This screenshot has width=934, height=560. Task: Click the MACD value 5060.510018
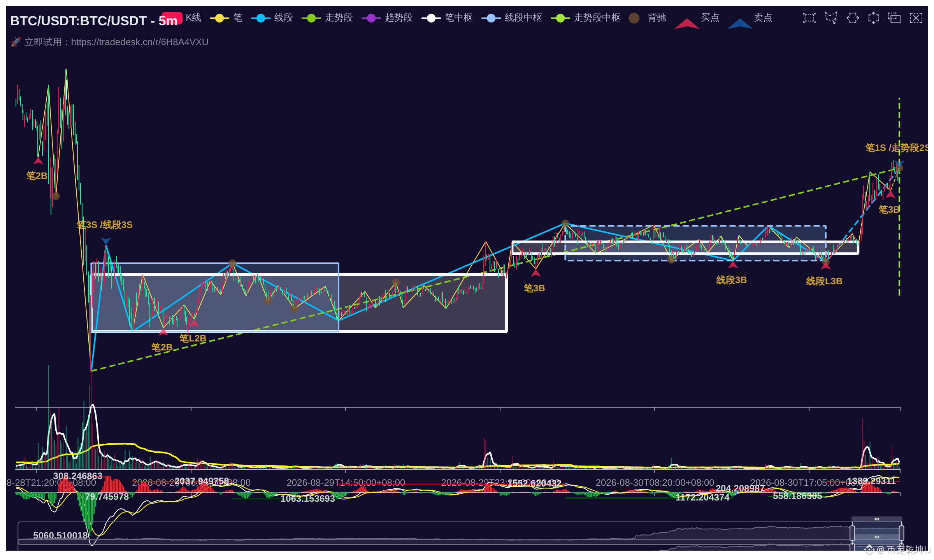point(61,535)
